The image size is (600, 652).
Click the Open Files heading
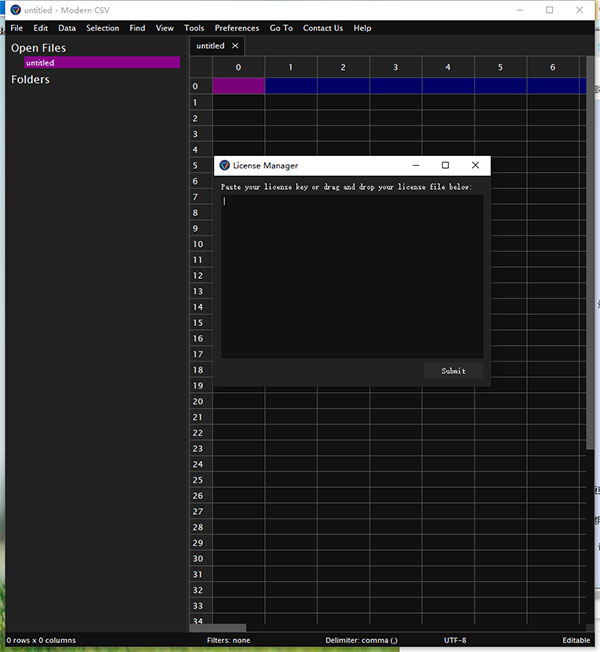(x=38, y=48)
